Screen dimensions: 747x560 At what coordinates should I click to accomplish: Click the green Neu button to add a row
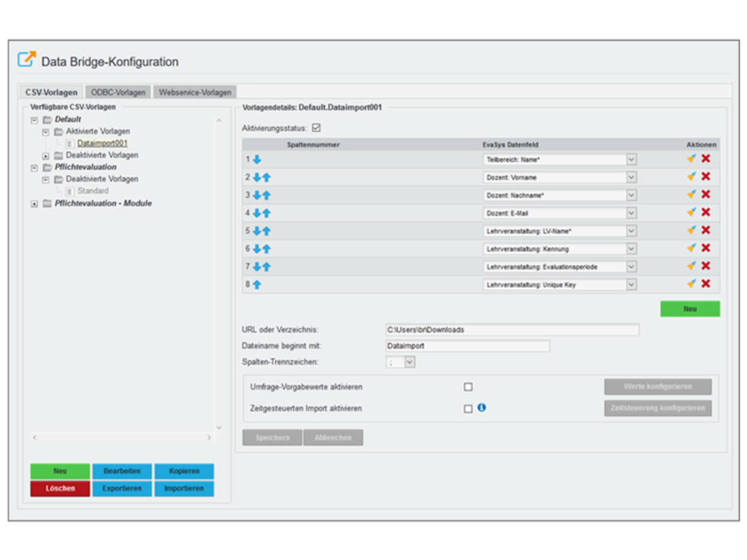(690, 309)
